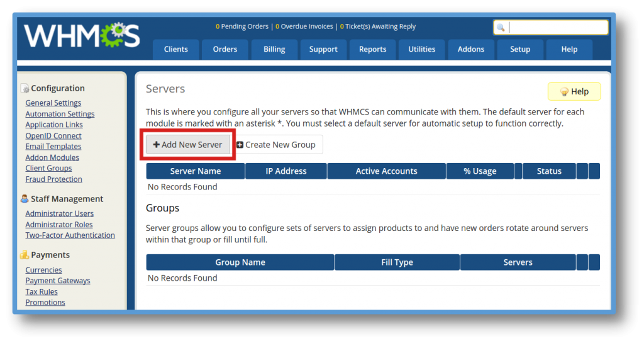Click the lightbulb Help button

click(574, 92)
